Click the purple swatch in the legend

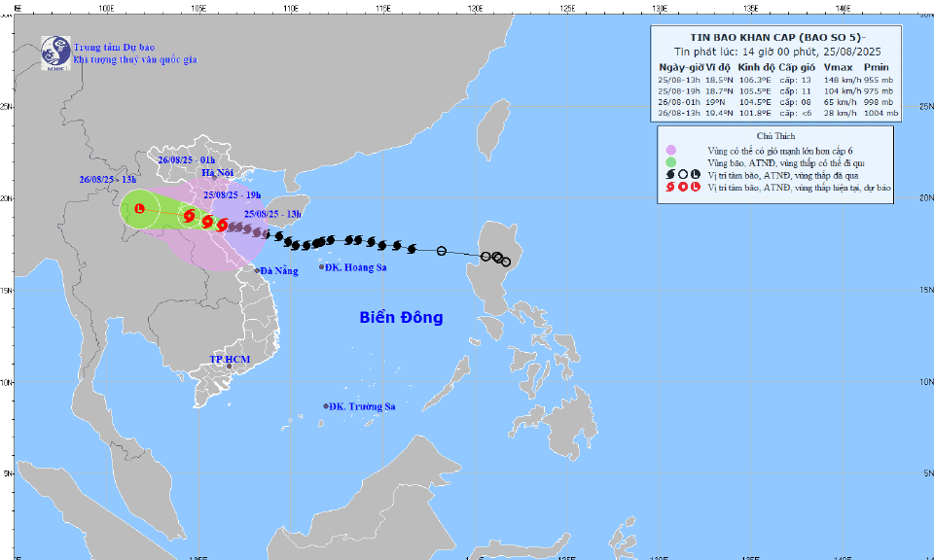(x=671, y=150)
